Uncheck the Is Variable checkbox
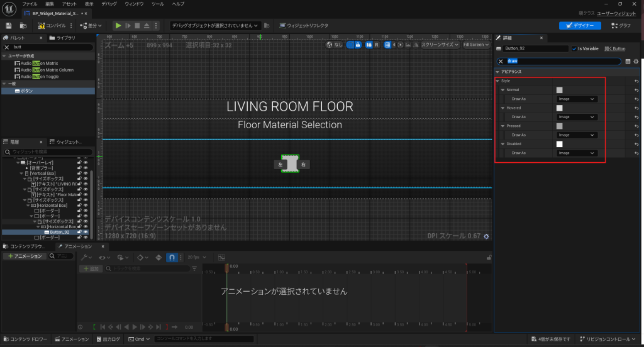Image resolution: width=644 pixels, height=347 pixels. point(574,48)
